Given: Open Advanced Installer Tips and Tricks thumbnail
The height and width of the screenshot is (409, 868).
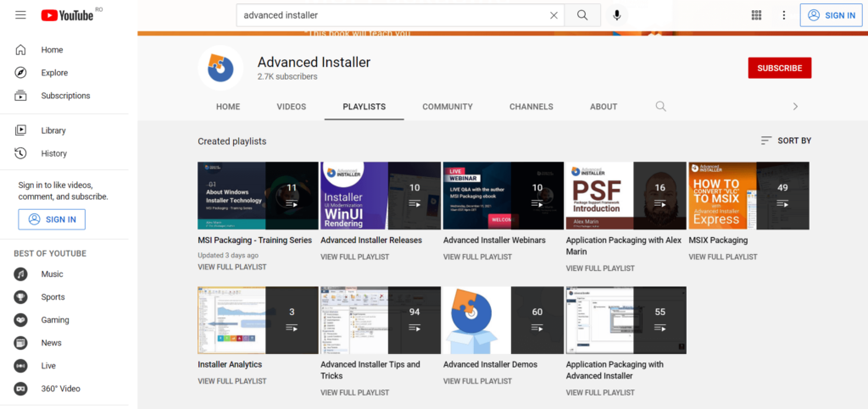Looking at the screenshot, I should tap(381, 320).
